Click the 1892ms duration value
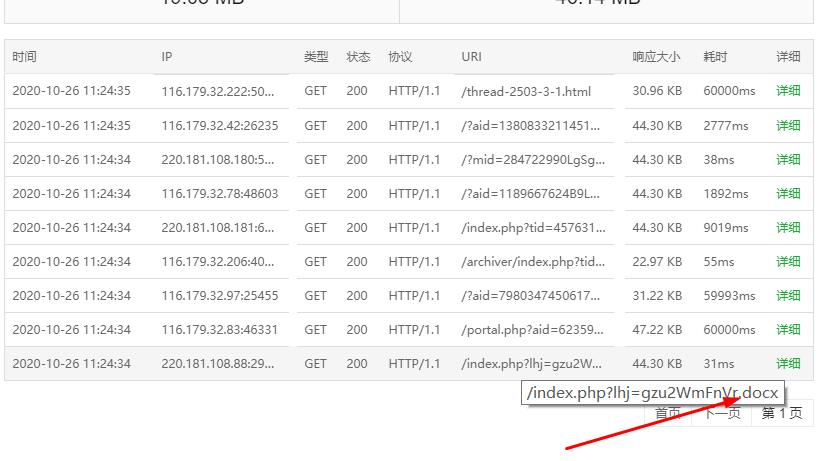The width and height of the screenshot is (819, 461). click(x=726, y=193)
